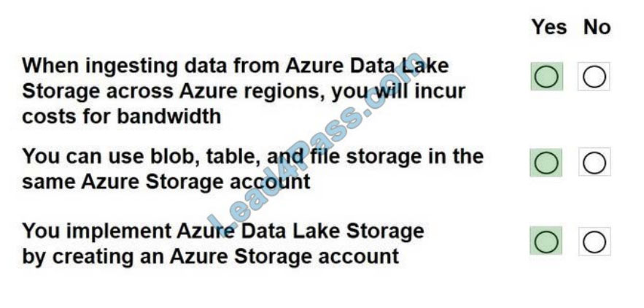Click the word 'bandwidth'
This screenshot has height=308, width=644.
point(169,116)
